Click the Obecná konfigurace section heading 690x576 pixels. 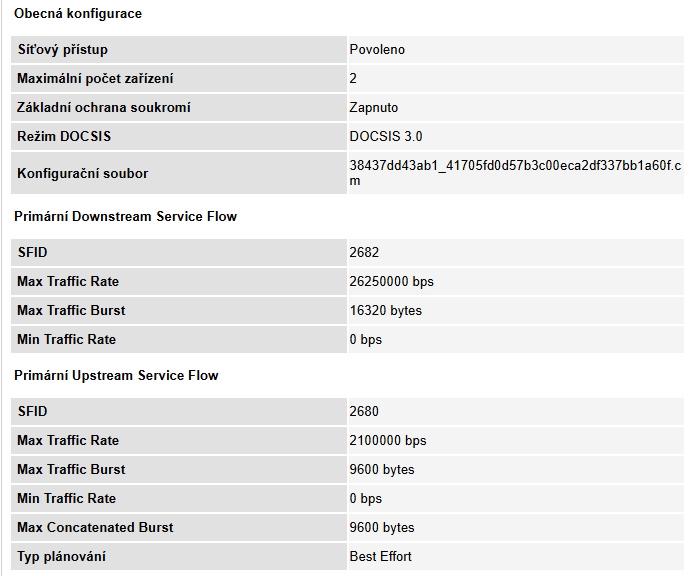pos(78,14)
